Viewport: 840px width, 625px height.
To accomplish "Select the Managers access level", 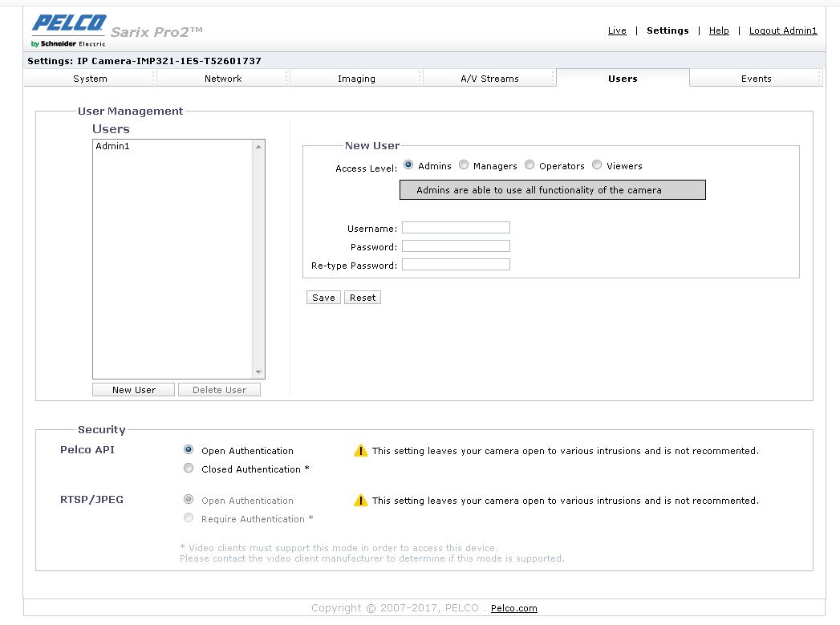I will tap(464, 164).
